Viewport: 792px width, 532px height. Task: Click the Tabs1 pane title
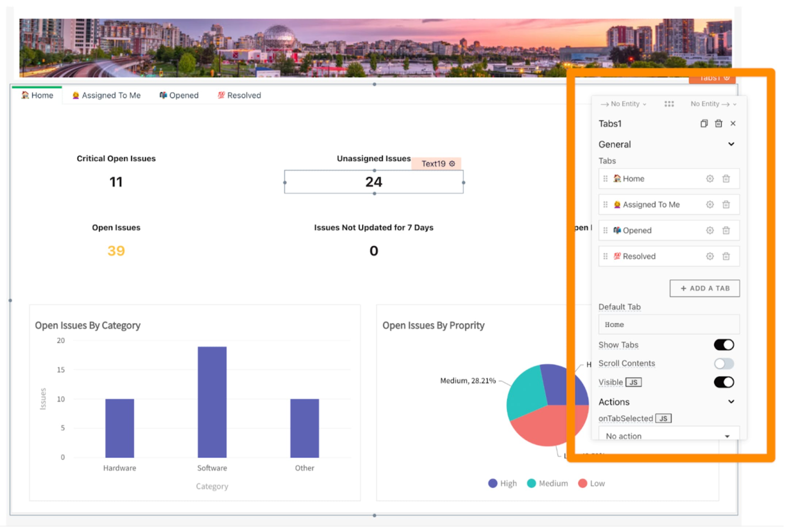tap(610, 123)
